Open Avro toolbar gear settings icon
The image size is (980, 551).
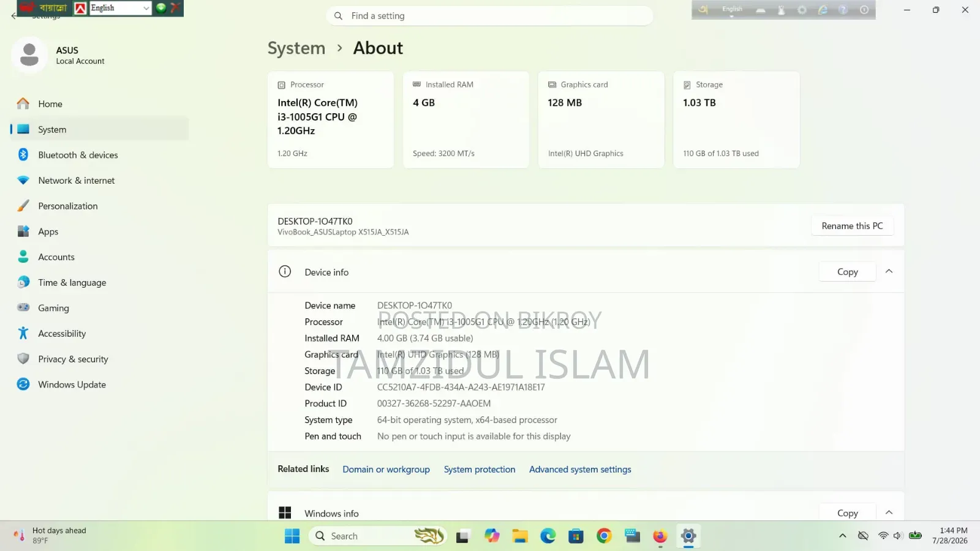[x=802, y=10]
